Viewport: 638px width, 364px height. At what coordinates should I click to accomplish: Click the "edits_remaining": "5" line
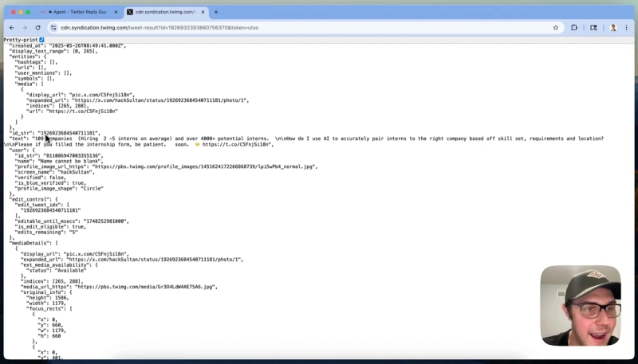click(x=46, y=233)
